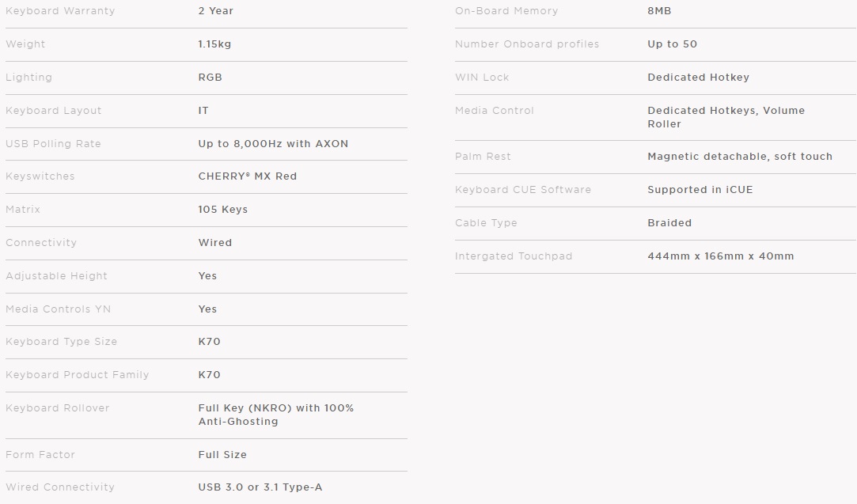Click the "1.15kg" weight value
Viewport: 857px width, 504px height.
pyautogui.click(x=214, y=44)
